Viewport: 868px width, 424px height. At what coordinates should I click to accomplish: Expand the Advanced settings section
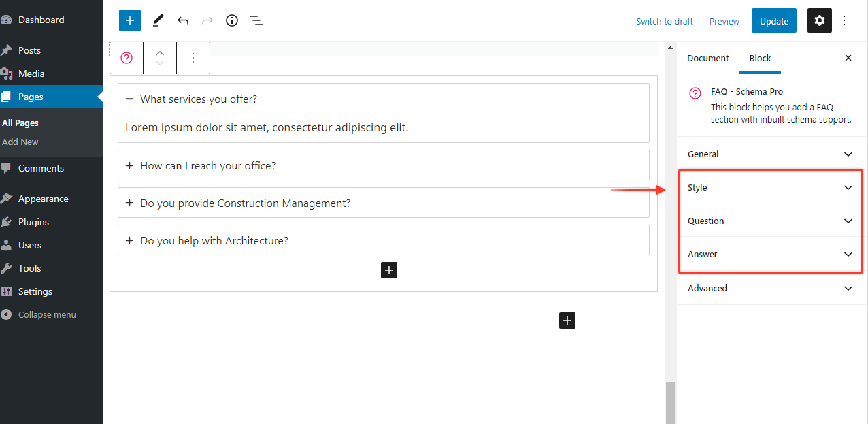pyautogui.click(x=770, y=288)
